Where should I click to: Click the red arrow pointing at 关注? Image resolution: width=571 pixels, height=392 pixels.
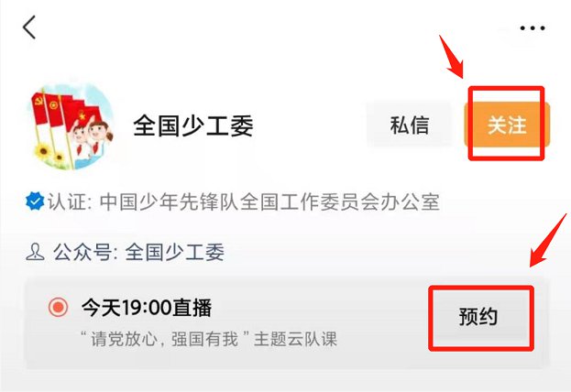(452, 57)
